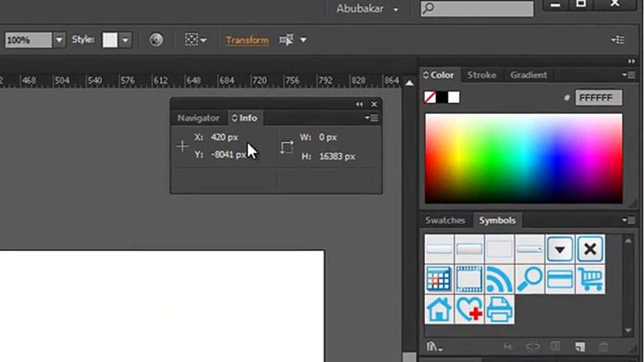Select the calendar symbol in Symbols panel
The width and height of the screenshot is (644, 362).
tap(439, 279)
